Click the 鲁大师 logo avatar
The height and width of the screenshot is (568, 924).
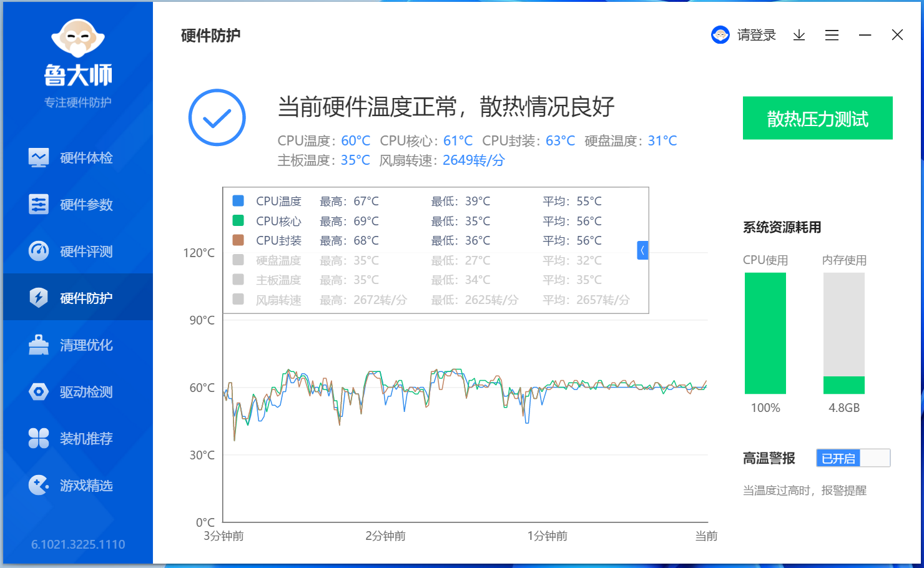(x=77, y=38)
